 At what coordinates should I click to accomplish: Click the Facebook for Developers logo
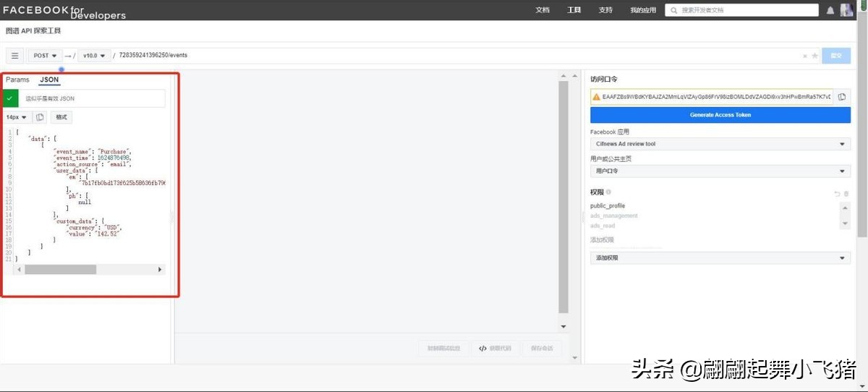tap(64, 12)
